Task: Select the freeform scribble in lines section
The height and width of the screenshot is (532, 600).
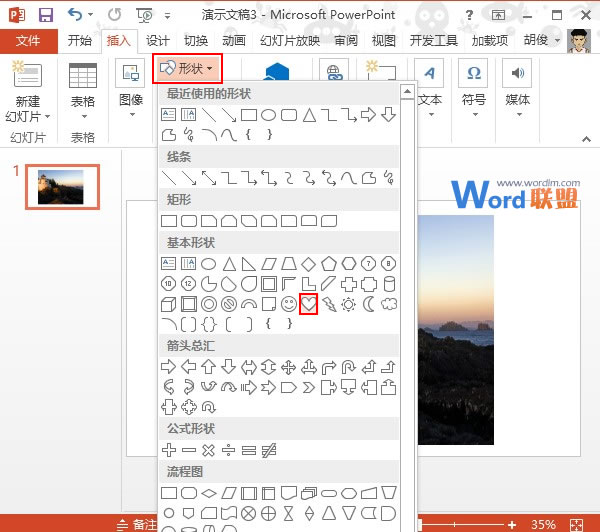Action: 389,178
